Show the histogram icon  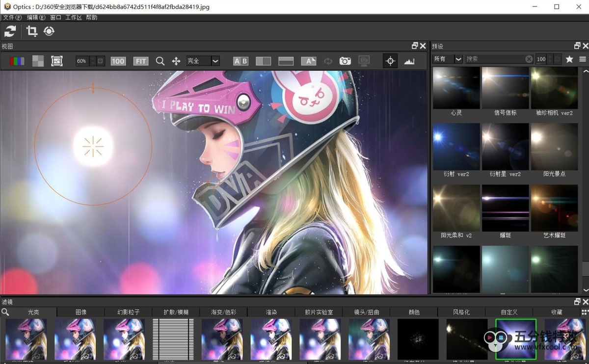(x=409, y=61)
